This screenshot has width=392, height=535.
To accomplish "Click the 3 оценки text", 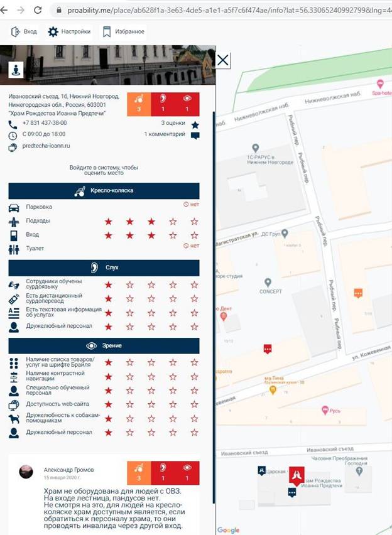I will pyautogui.click(x=173, y=123).
